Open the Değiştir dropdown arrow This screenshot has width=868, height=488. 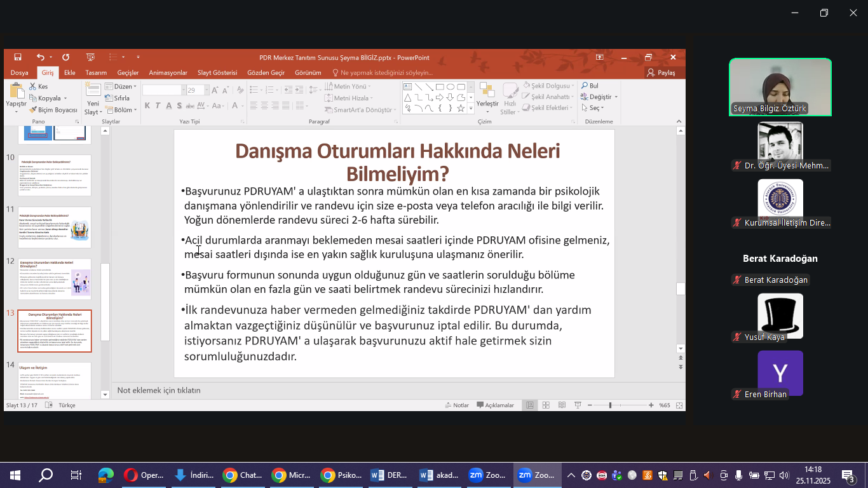pyautogui.click(x=616, y=97)
